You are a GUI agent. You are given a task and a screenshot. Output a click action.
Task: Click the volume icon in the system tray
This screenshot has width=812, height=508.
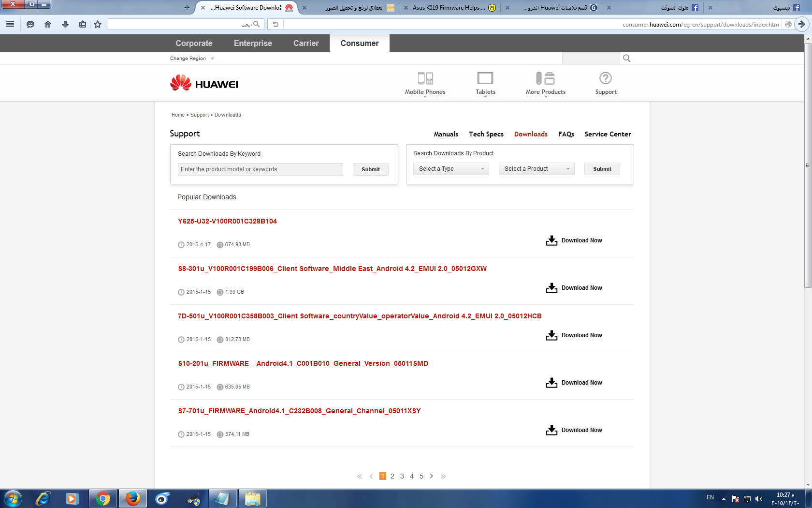click(759, 499)
